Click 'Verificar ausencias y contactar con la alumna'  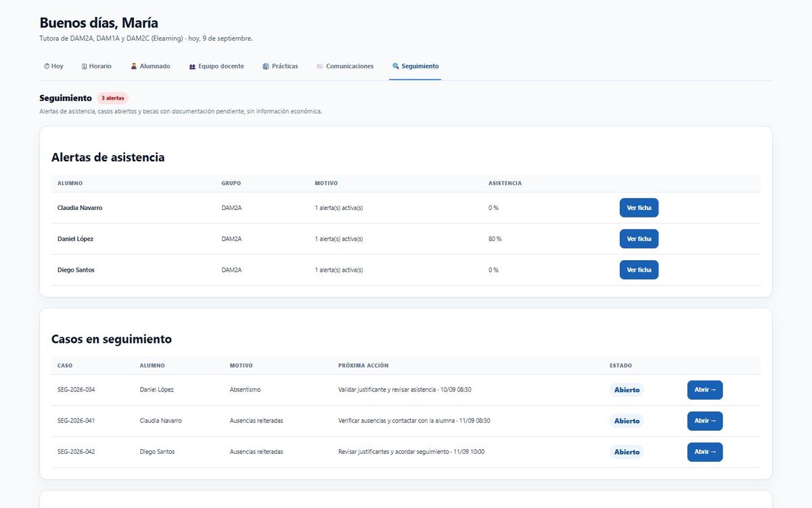[x=397, y=421]
